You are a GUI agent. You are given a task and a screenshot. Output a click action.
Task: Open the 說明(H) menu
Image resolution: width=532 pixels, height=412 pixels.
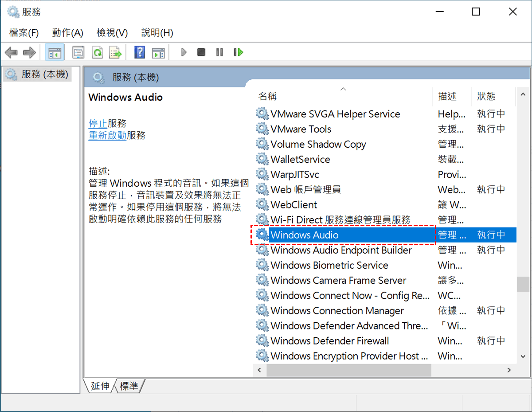point(157,33)
